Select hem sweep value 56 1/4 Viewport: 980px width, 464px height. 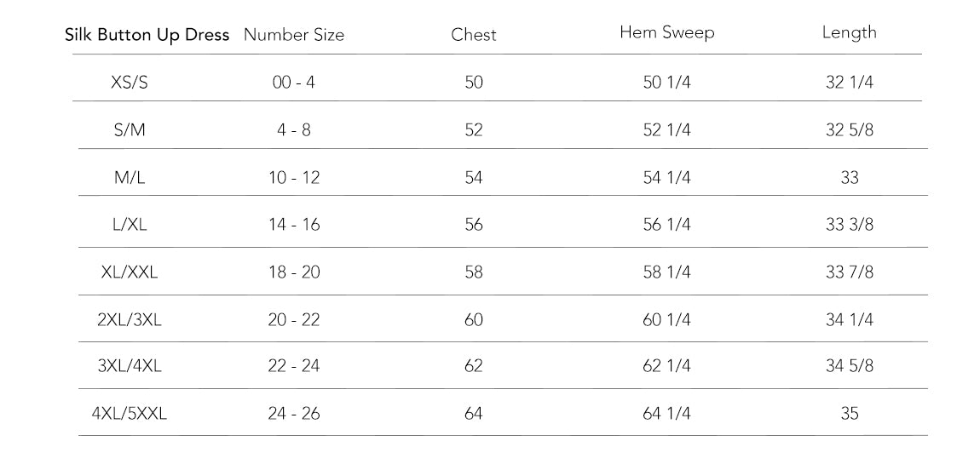(666, 225)
